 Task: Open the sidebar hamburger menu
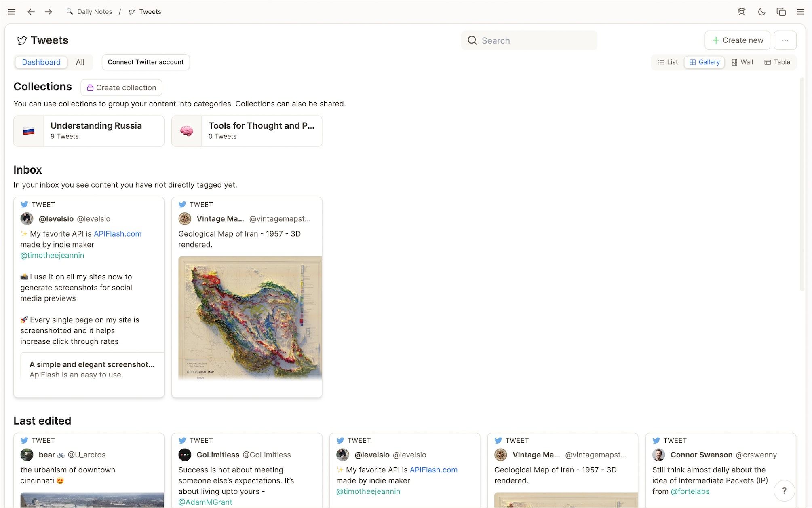click(12, 12)
